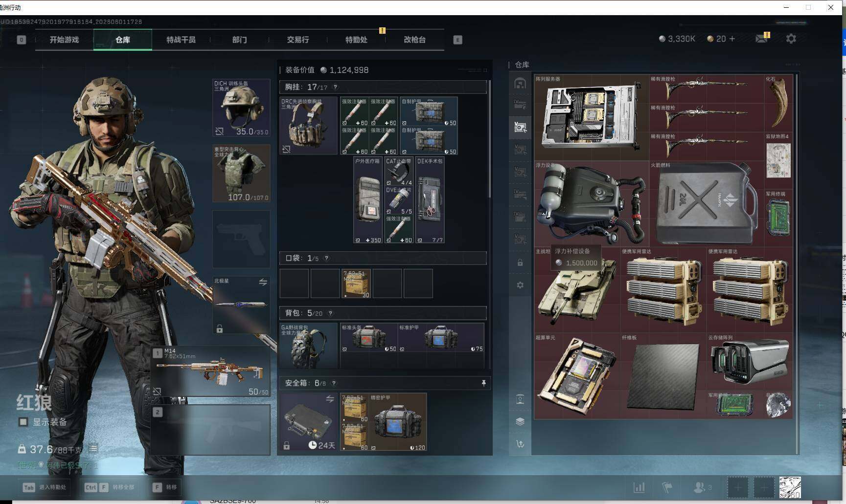Click the warehouse helmet filter icon
The width and height of the screenshot is (846, 504).
(520, 83)
